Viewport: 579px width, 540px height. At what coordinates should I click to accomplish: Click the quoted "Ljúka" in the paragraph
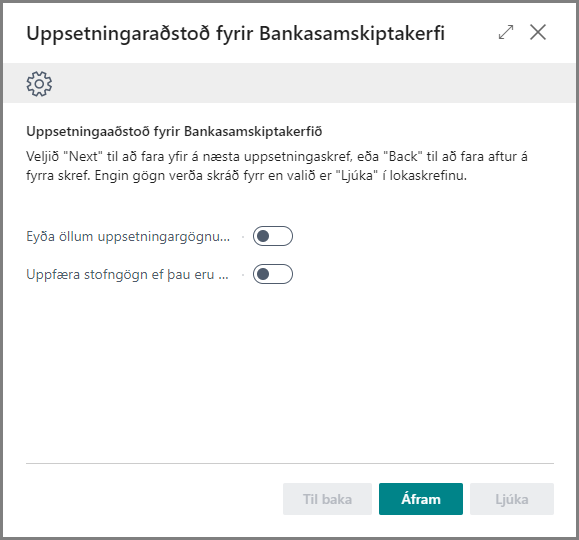[x=357, y=175]
